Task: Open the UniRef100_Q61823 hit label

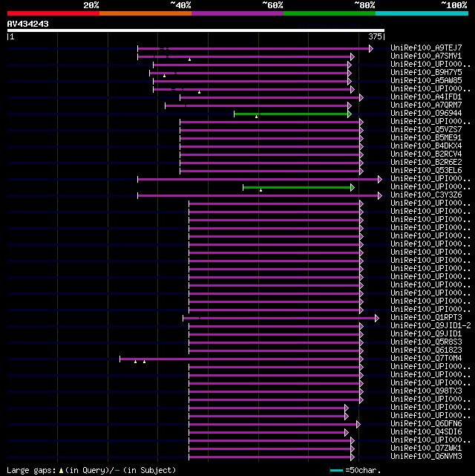Action: (426, 351)
